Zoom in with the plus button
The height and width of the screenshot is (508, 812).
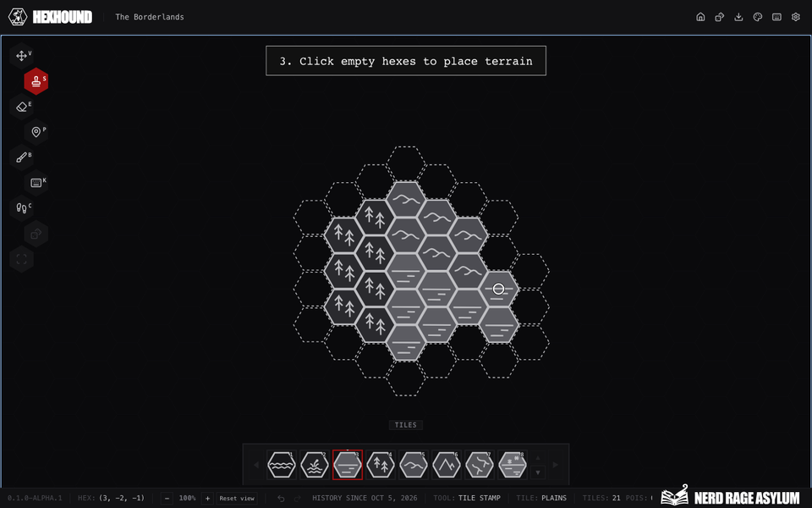[207, 498]
